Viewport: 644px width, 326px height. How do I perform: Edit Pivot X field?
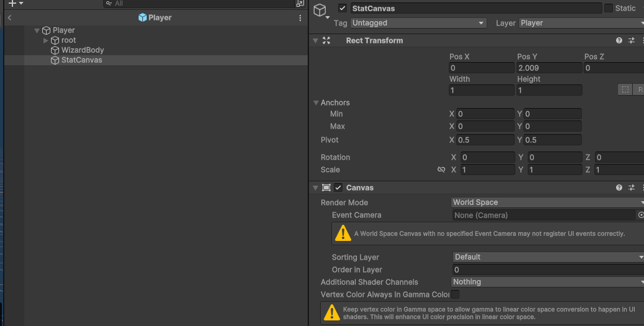pos(485,140)
